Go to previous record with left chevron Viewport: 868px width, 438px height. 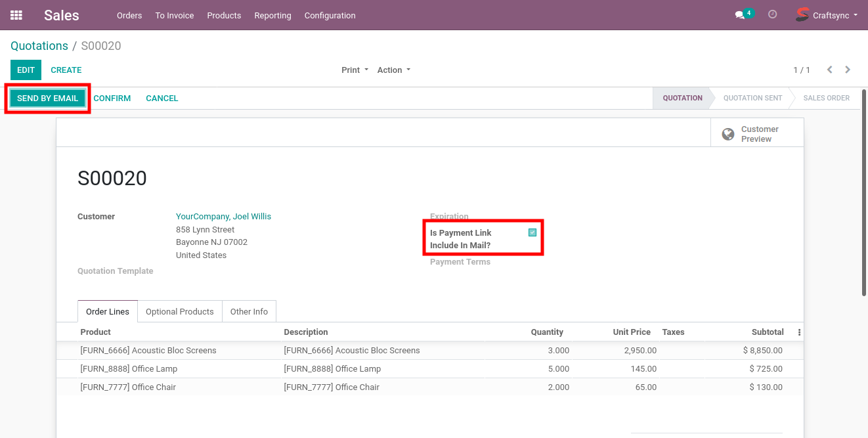[829, 70]
